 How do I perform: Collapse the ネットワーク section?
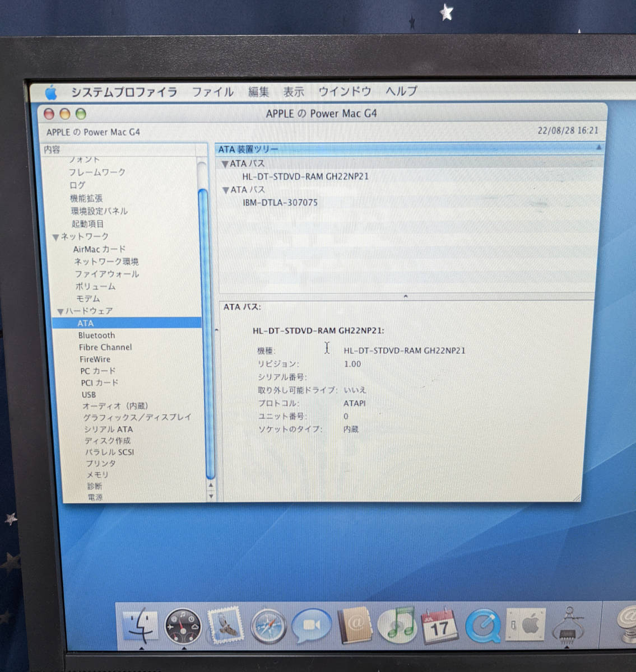(x=55, y=237)
